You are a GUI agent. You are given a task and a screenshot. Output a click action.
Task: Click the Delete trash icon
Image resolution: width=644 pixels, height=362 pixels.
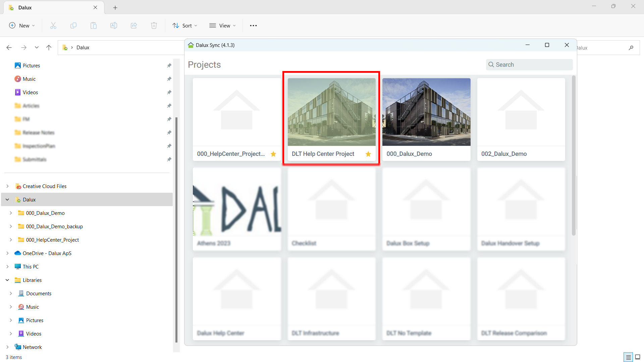(154, 25)
